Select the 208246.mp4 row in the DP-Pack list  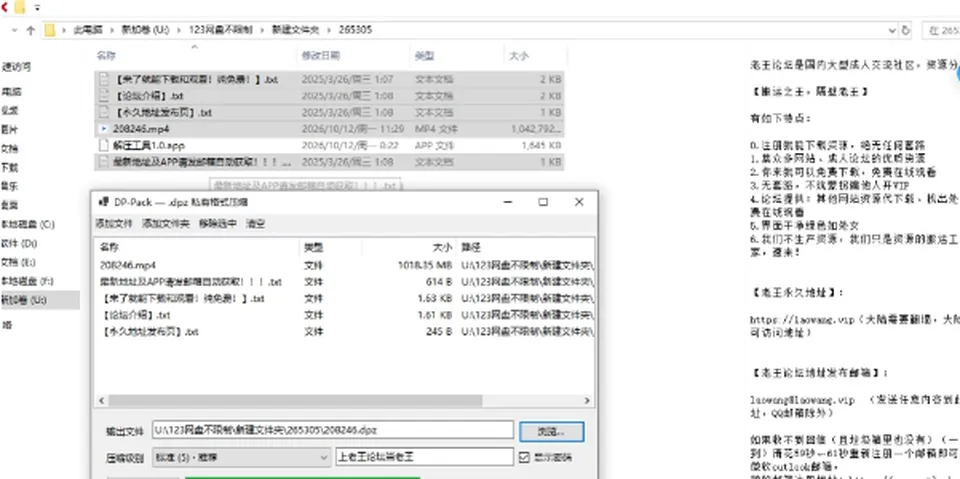coord(344,266)
